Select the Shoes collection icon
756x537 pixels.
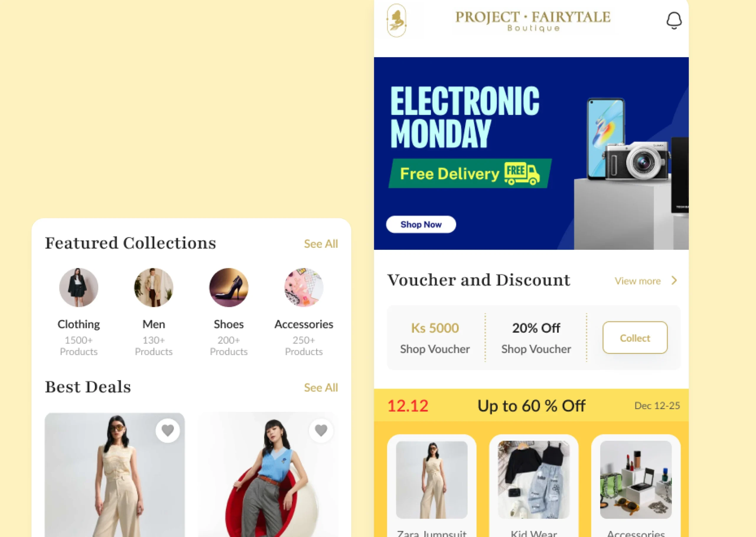(x=229, y=287)
